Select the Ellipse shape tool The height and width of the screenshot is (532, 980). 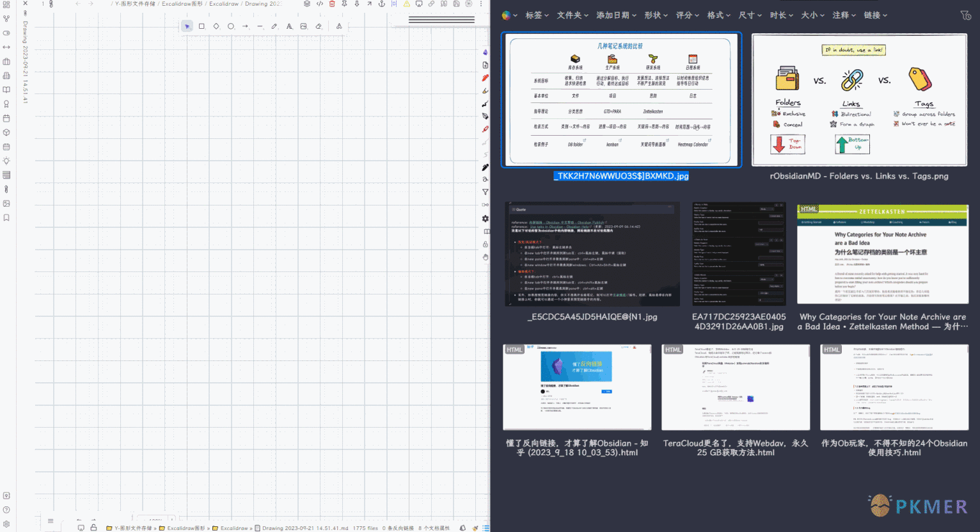click(x=231, y=26)
